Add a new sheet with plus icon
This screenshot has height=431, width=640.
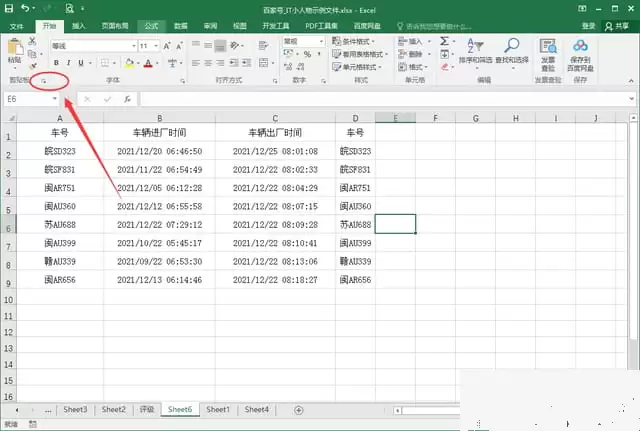pos(298,410)
